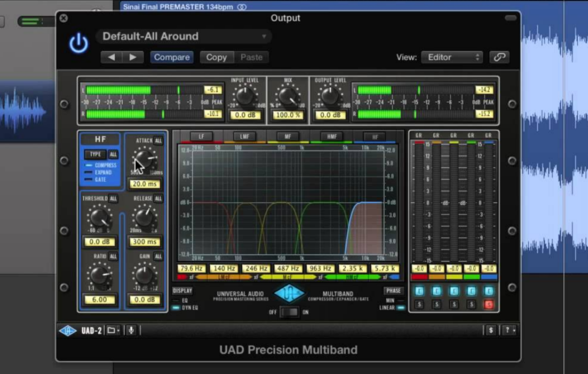Image resolution: width=588 pixels, height=374 pixels.
Task: Solo the yellow MF band
Action: (x=454, y=304)
